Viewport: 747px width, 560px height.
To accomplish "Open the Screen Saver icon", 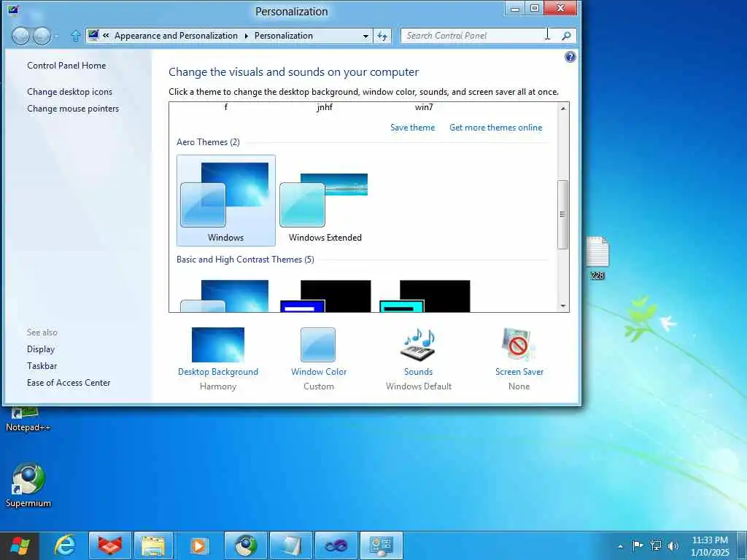I will [519, 345].
